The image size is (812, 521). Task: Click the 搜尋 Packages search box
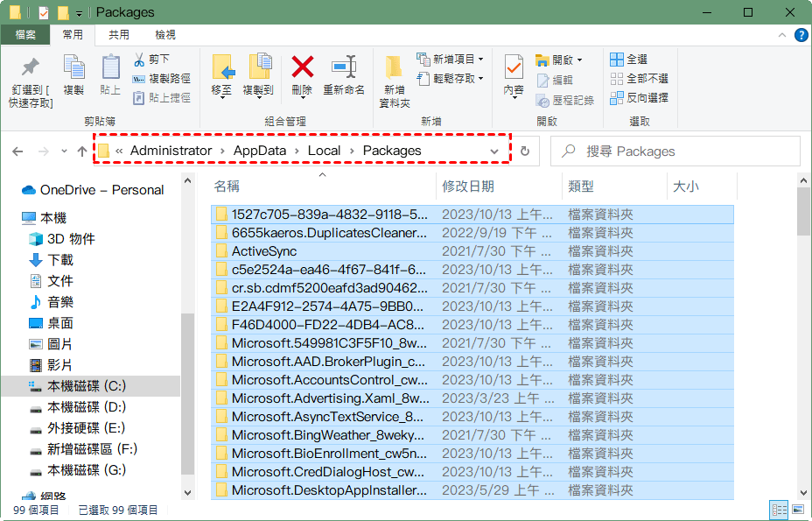coord(675,151)
